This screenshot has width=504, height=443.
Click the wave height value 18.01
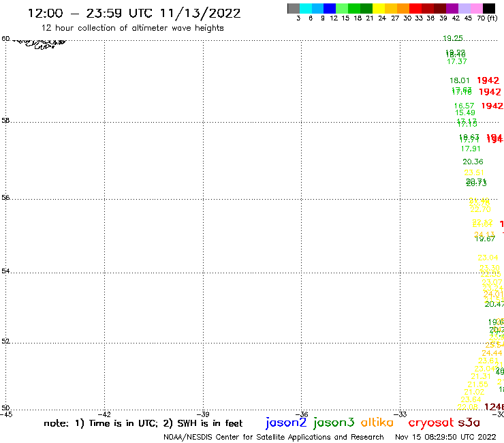point(459,80)
